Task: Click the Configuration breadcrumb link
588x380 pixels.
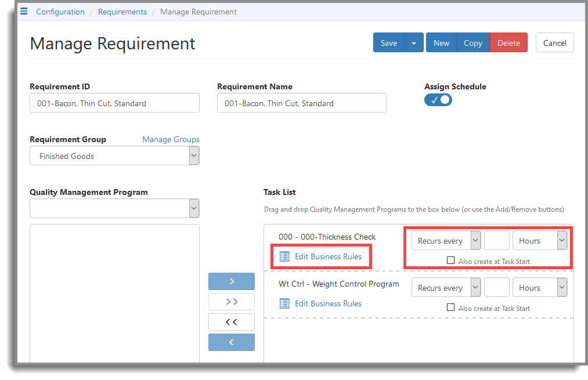Action: click(60, 12)
